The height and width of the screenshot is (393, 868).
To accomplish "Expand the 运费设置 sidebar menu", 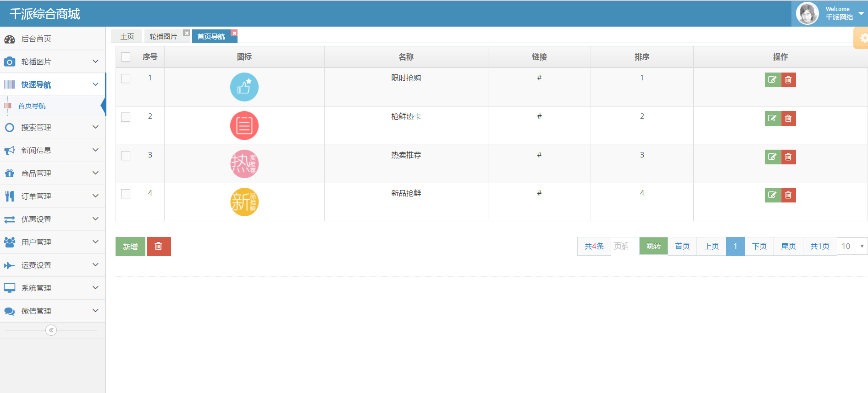I will [x=95, y=265].
